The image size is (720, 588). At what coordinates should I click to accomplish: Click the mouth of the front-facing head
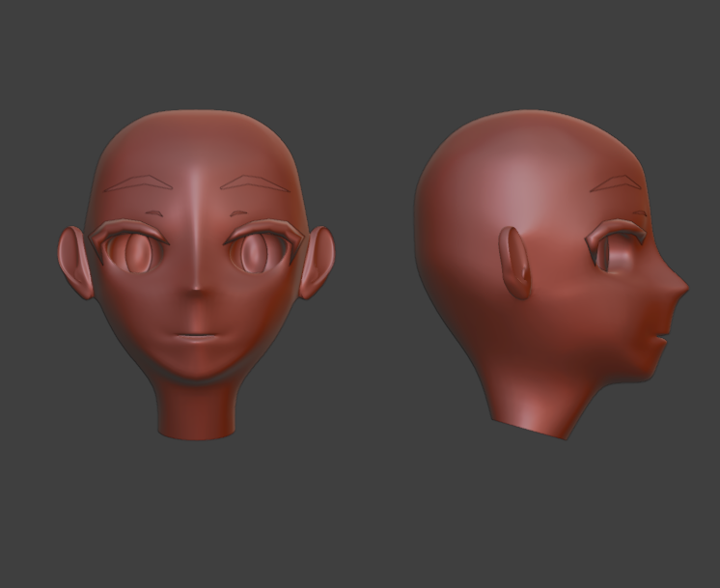coord(196,337)
